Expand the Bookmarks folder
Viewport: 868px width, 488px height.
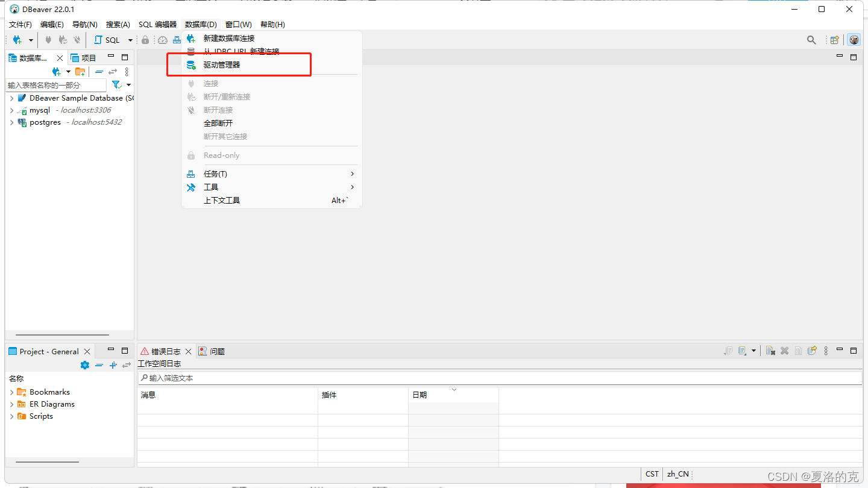tap(11, 392)
